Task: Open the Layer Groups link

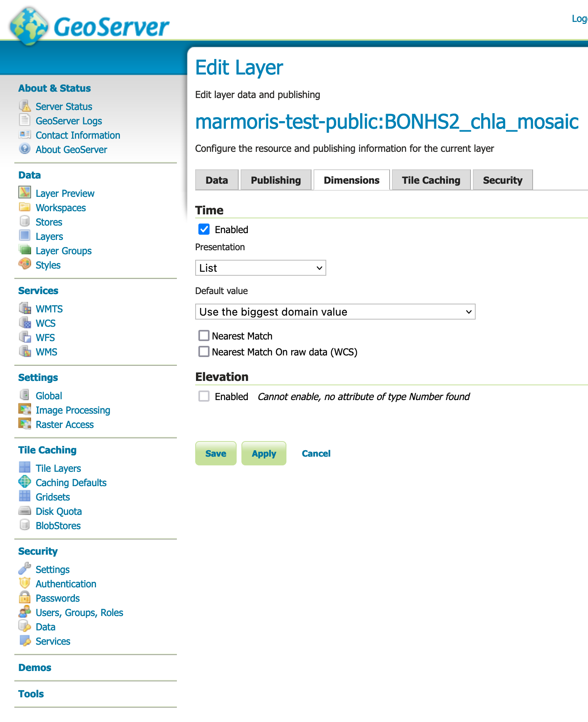Action: [x=64, y=251]
